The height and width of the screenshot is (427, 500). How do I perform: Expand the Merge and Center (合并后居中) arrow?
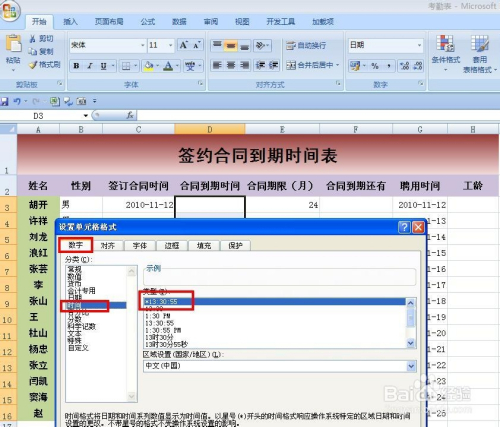pyautogui.click(x=337, y=65)
